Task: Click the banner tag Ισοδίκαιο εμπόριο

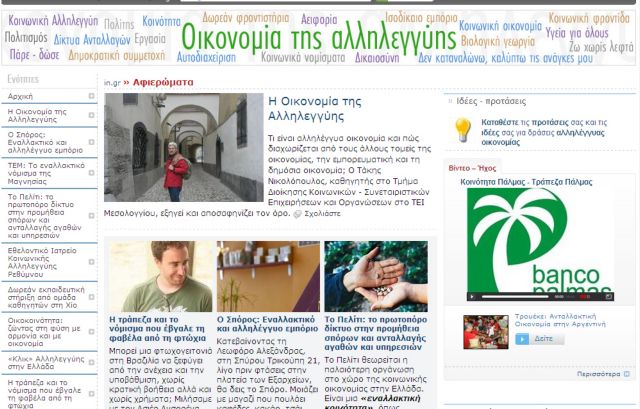Action: (x=421, y=18)
